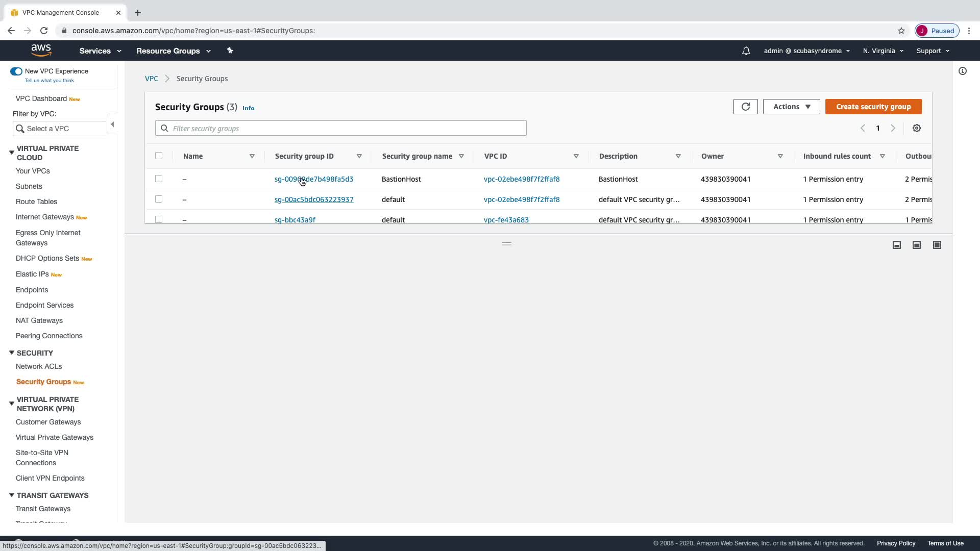The width and height of the screenshot is (980, 551).
Task: Click the pin shortcut icon in navbar
Action: [230, 51]
